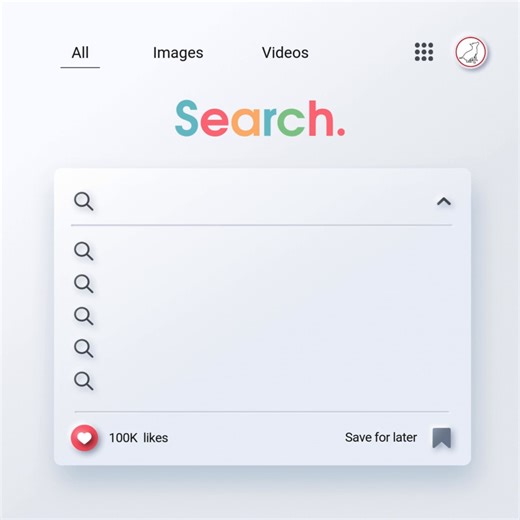520x520 pixels.
Task: Click the magnifier icon in search field
Action: 83,201
